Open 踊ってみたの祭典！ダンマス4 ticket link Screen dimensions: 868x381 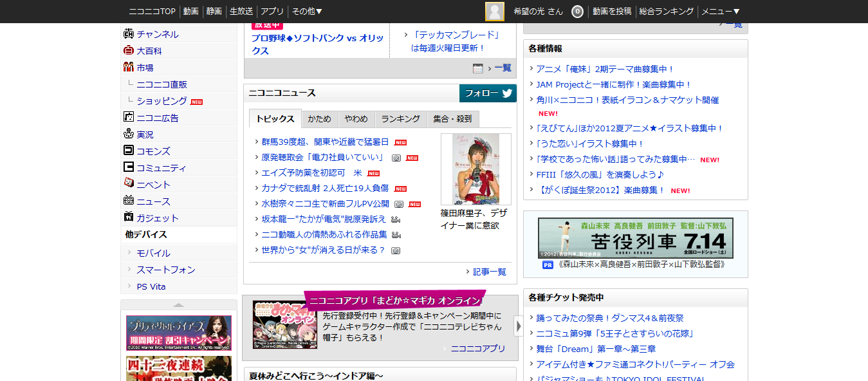609,318
